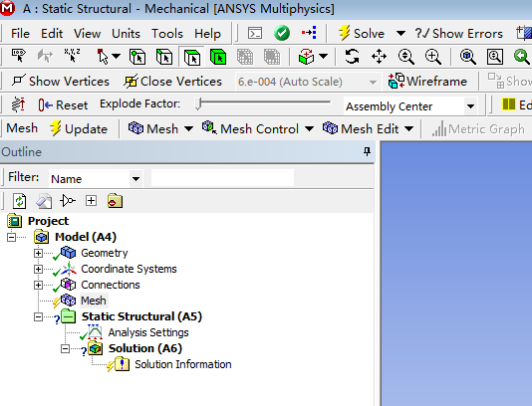Click the clear filter eraser icon
Screen dimensions: 532x406
click(x=44, y=201)
